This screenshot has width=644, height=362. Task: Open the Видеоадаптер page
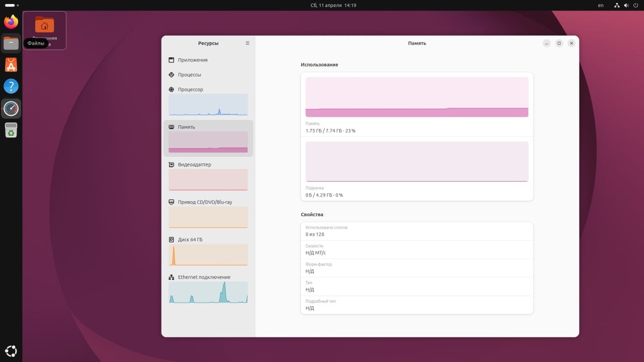point(208,176)
